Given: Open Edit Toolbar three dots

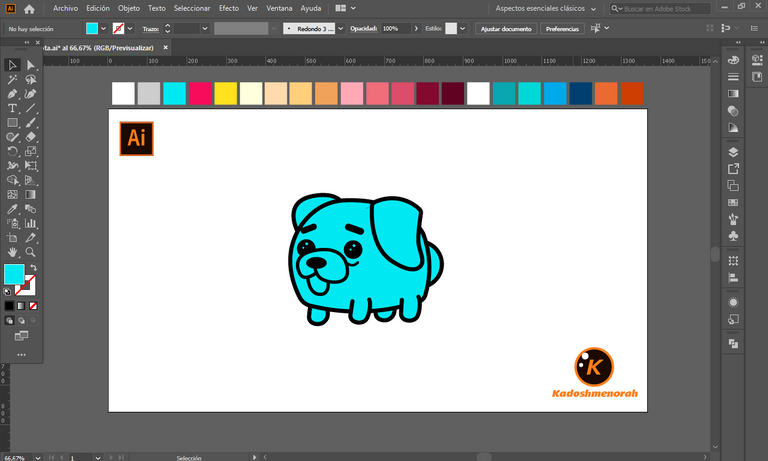Looking at the screenshot, I should (x=21, y=355).
